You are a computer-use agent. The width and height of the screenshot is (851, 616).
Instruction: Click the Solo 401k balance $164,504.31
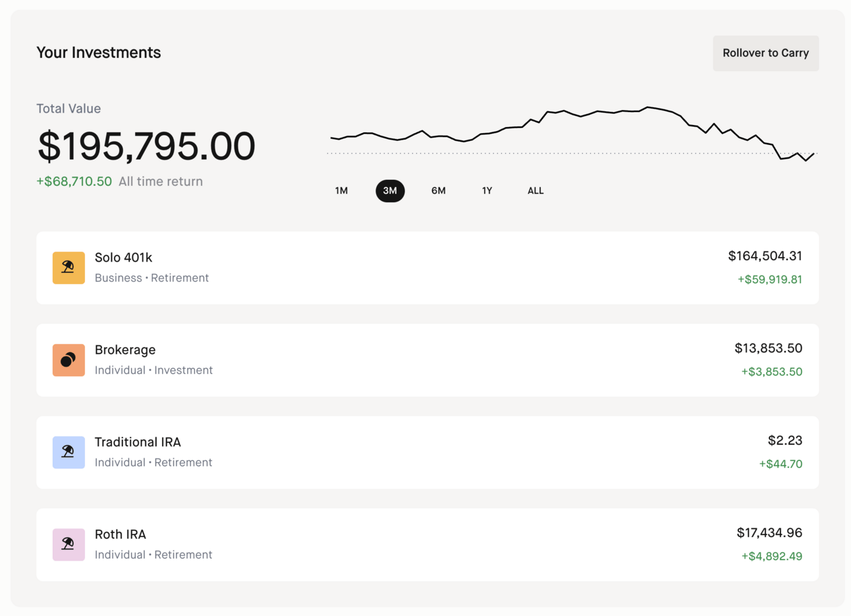[x=765, y=256]
